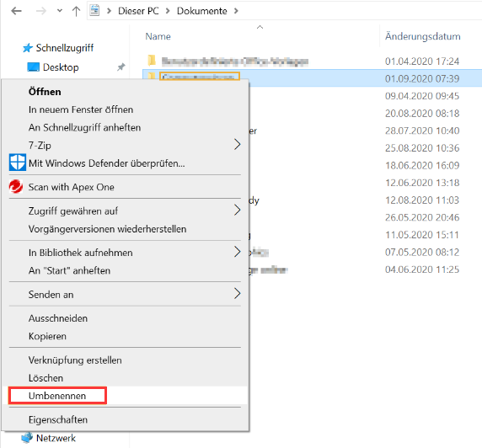Click date '26.05.2020 20:46'
The height and width of the screenshot is (448, 482).
click(x=422, y=217)
